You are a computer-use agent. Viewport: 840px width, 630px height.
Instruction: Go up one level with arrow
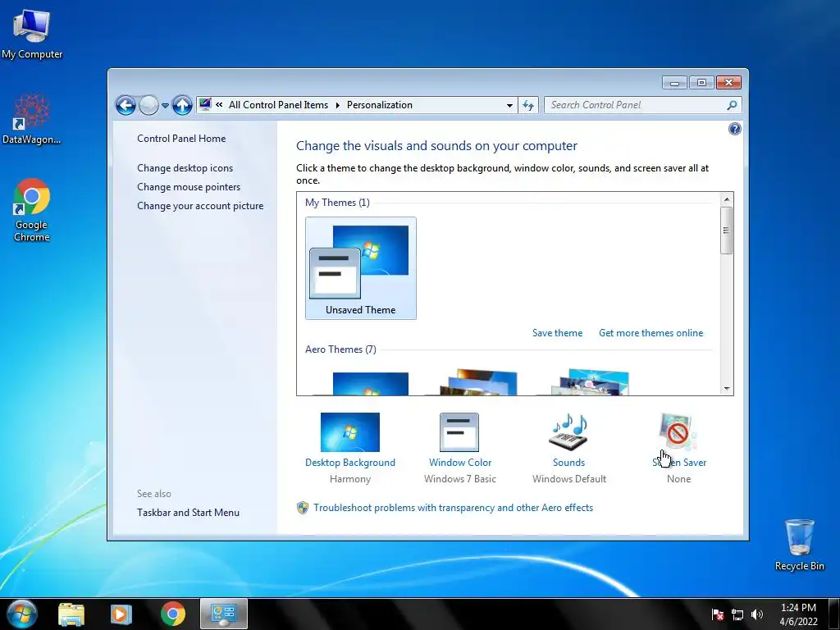tap(182, 105)
